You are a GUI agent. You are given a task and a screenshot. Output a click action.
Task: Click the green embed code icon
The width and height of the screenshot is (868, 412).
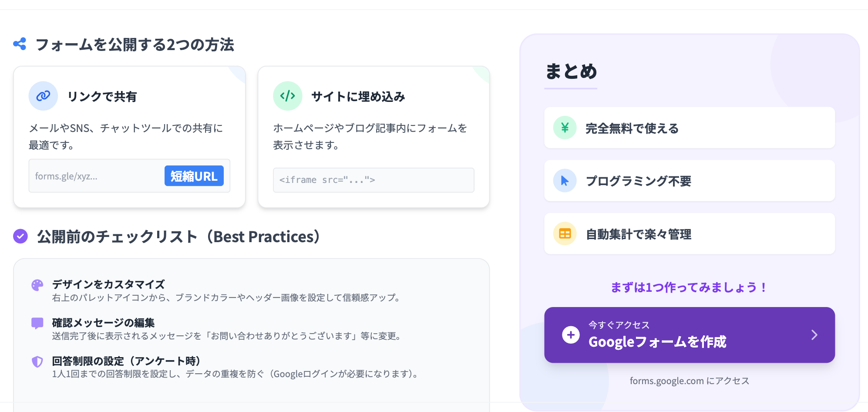click(x=287, y=96)
